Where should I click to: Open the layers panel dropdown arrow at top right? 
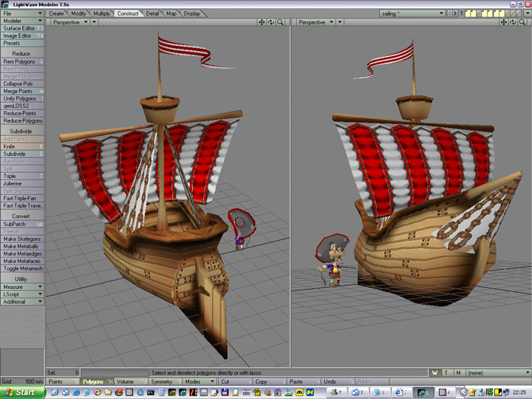[x=528, y=13]
